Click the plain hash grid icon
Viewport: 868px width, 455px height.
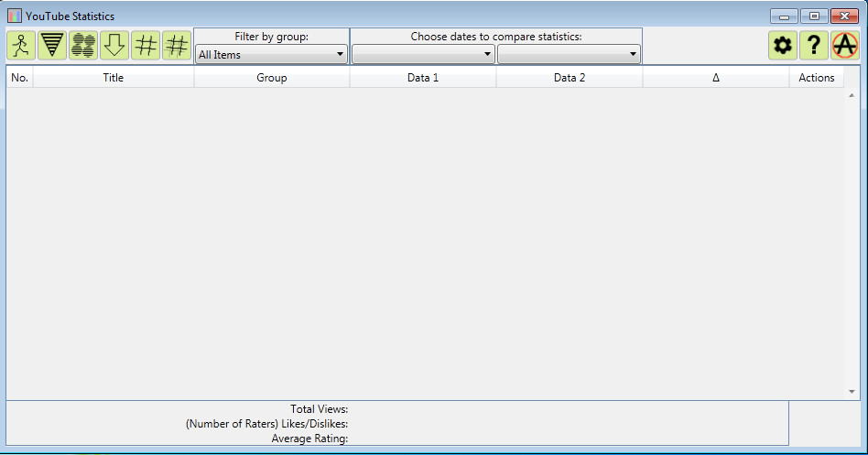146,46
